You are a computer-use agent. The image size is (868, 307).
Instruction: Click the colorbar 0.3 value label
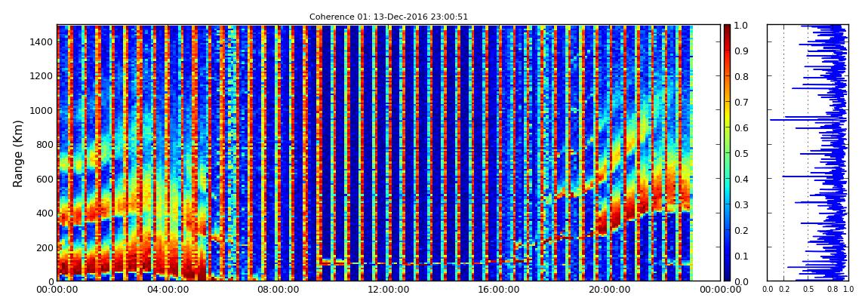[741, 204]
